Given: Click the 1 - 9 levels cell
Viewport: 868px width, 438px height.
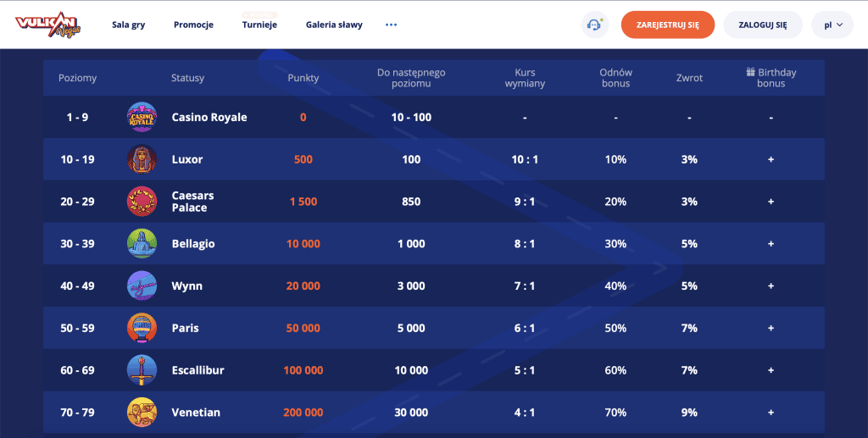Looking at the screenshot, I should [x=77, y=117].
